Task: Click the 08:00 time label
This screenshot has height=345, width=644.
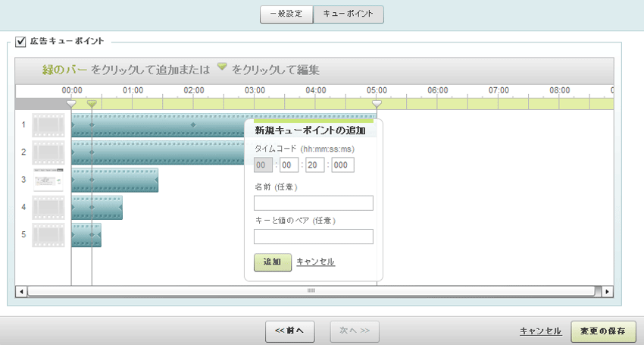Action: tap(560, 90)
